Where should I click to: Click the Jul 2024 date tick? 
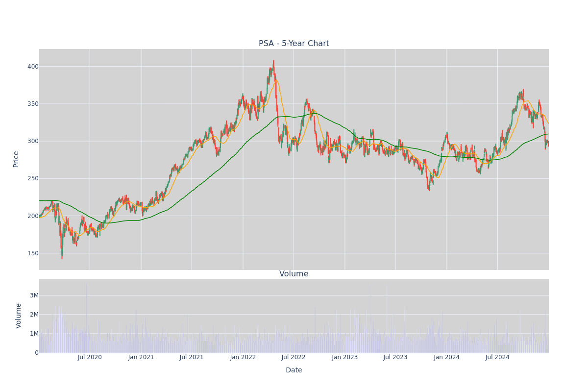click(x=497, y=357)
